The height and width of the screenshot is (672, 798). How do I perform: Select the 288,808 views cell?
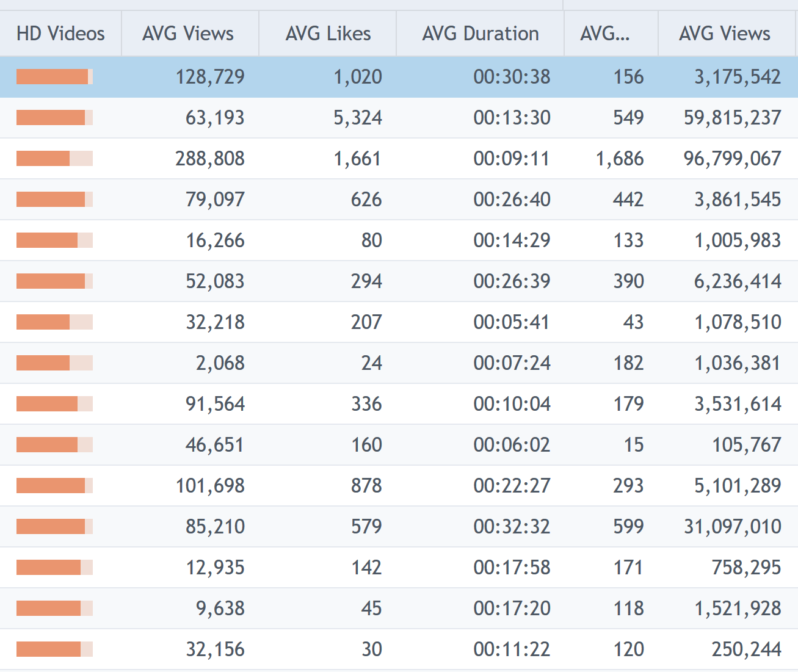pyautogui.click(x=210, y=159)
